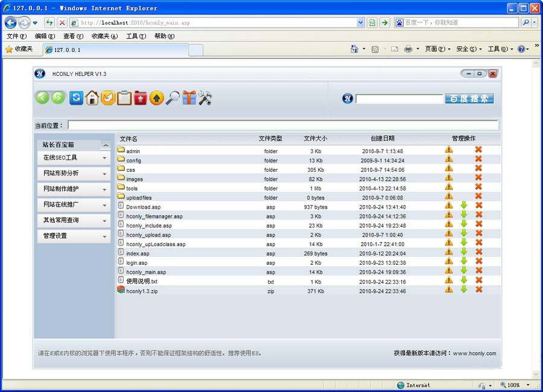The image size is (543, 392).
Task: Delete hconly1.3.zip with the red X icon
Action: coord(478,290)
